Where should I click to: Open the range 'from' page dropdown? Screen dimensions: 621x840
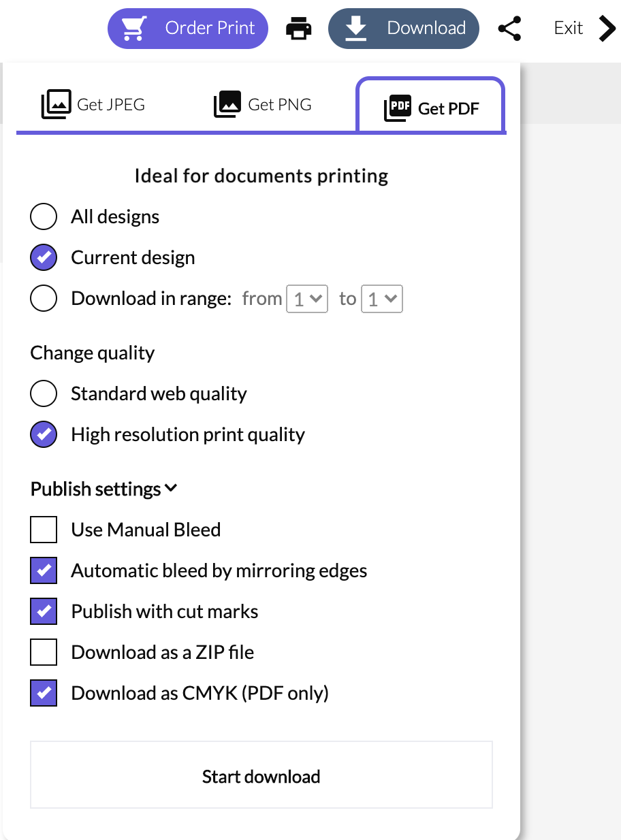pyautogui.click(x=307, y=299)
